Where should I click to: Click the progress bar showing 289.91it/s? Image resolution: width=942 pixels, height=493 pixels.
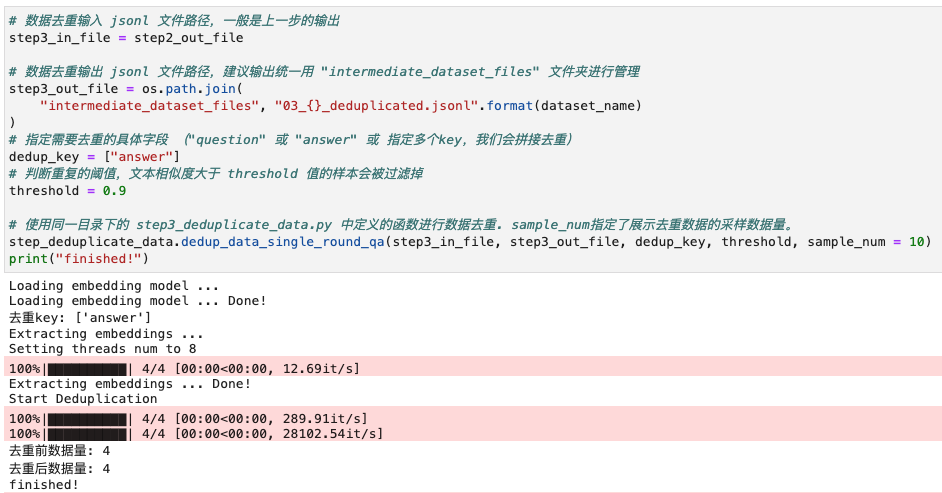point(188,419)
